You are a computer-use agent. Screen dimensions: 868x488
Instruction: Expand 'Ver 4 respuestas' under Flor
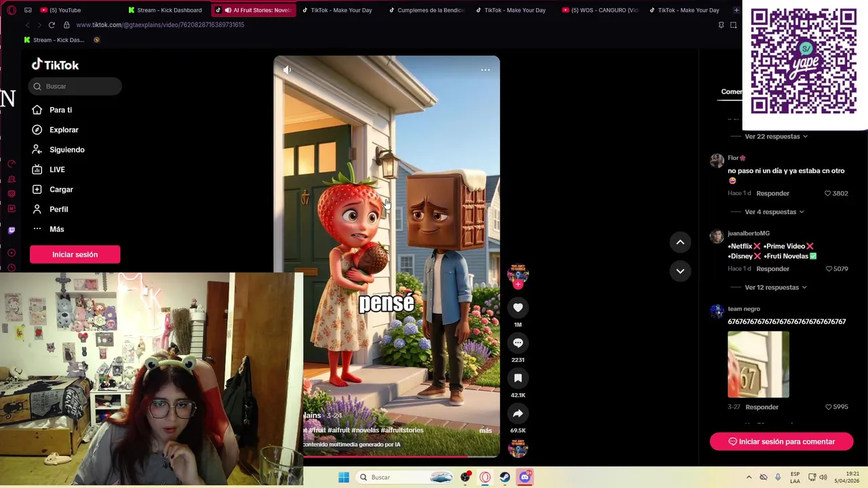click(x=774, y=211)
